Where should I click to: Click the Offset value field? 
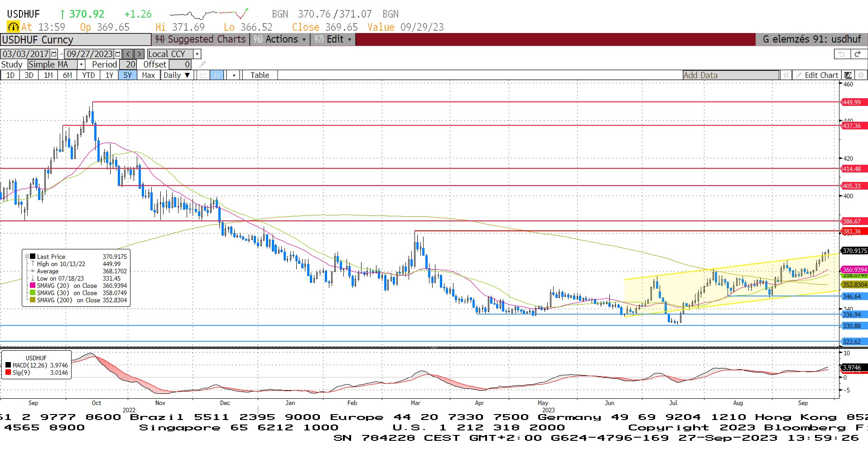click(180, 64)
